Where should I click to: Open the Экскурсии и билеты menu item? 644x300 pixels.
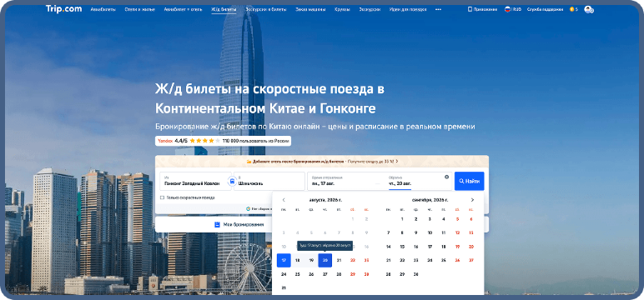click(x=266, y=9)
